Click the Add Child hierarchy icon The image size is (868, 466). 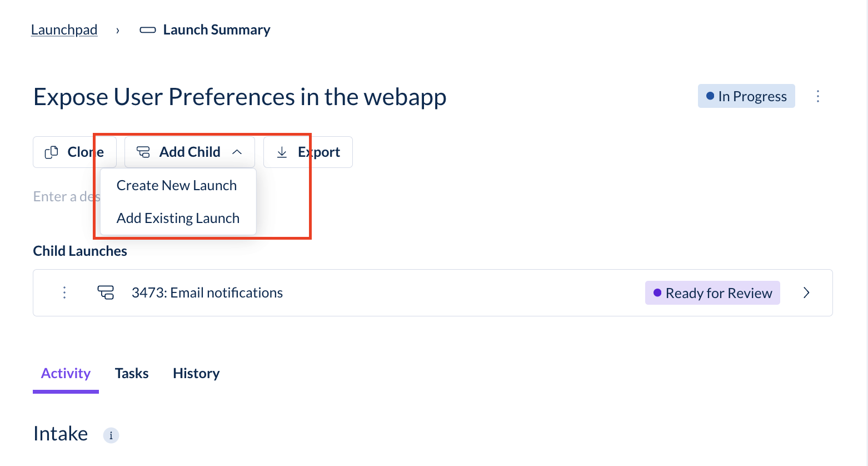click(x=143, y=152)
